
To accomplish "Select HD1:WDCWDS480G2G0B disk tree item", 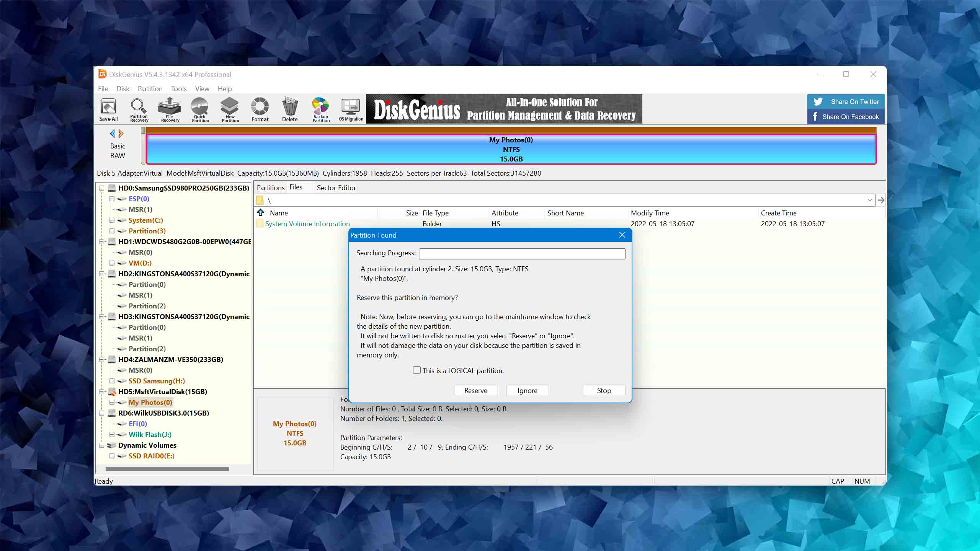I will [185, 242].
